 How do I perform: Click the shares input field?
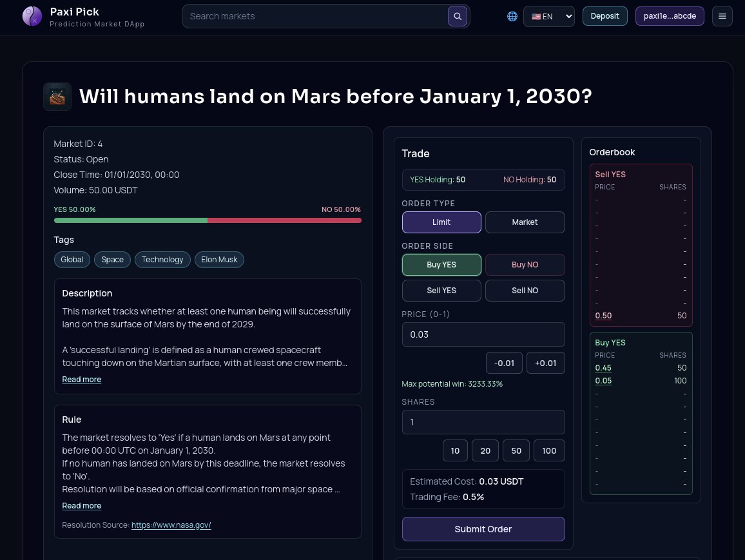[483, 422]
